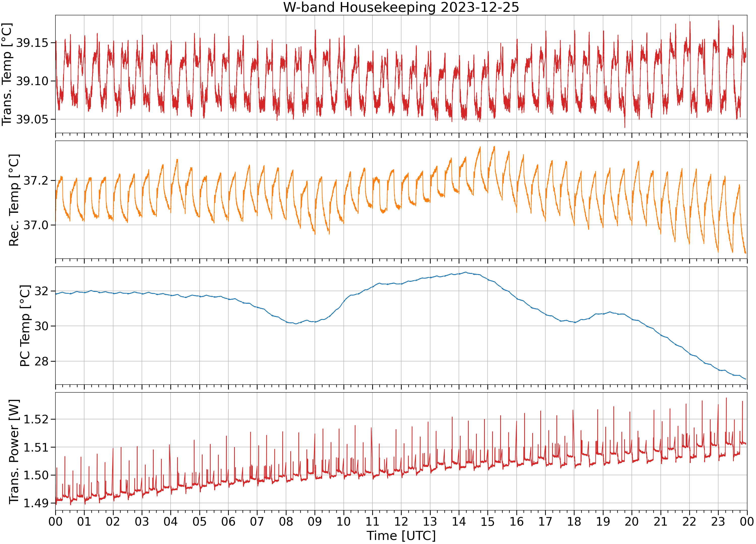Click the Rec. Temp [°C] axis label
This screenshot has width=756, height=544.
coord(14,200)
